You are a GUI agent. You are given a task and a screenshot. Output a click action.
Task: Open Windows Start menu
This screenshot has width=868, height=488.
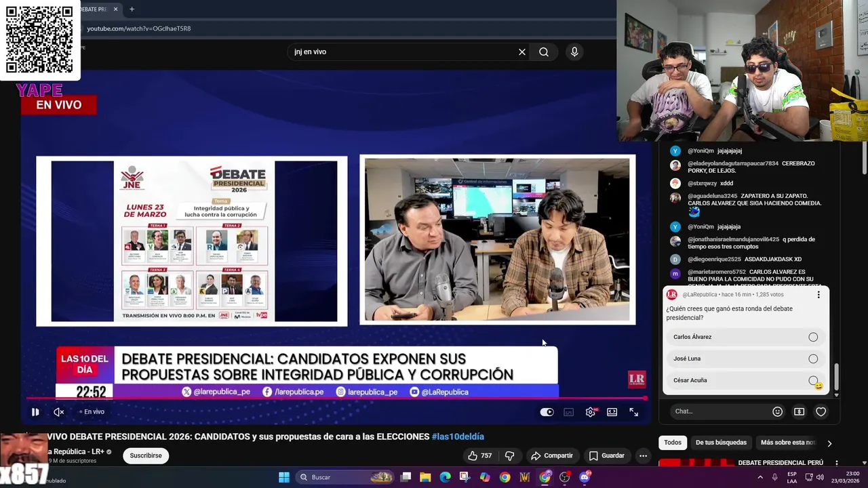tap(284, 477)
